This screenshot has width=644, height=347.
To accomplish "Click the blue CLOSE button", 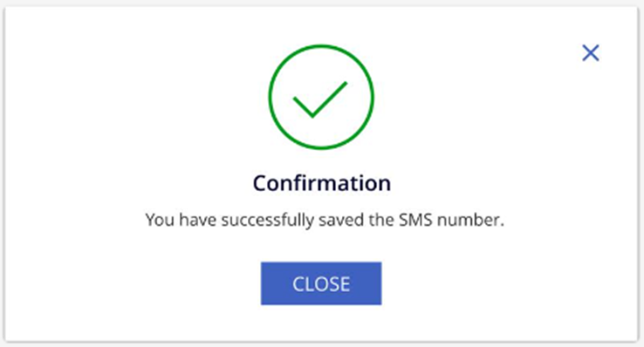I will tap(321, 283).
